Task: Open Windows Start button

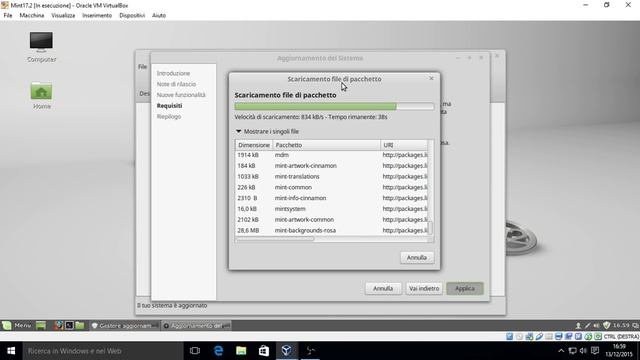Action: 11,351
